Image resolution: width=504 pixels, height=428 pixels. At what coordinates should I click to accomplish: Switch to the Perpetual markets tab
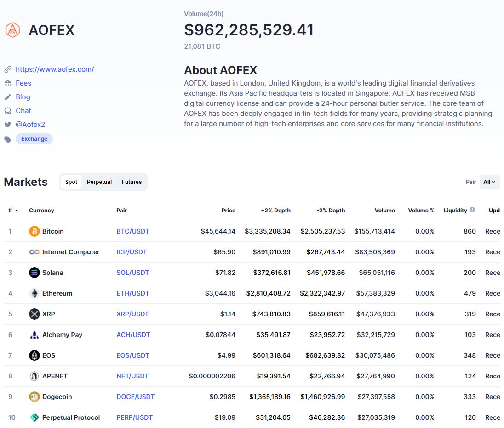(99, 182)
